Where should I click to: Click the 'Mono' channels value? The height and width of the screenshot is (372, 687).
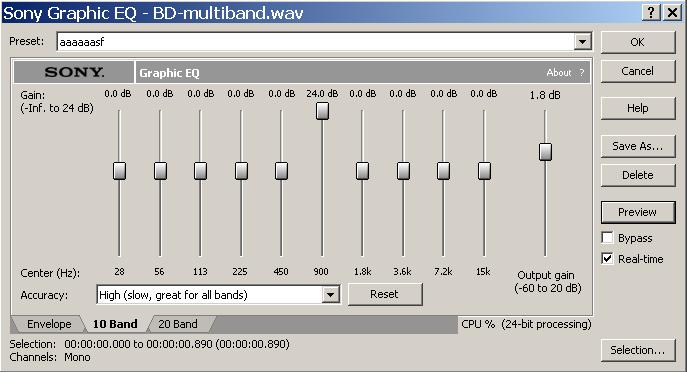point(77,357)
